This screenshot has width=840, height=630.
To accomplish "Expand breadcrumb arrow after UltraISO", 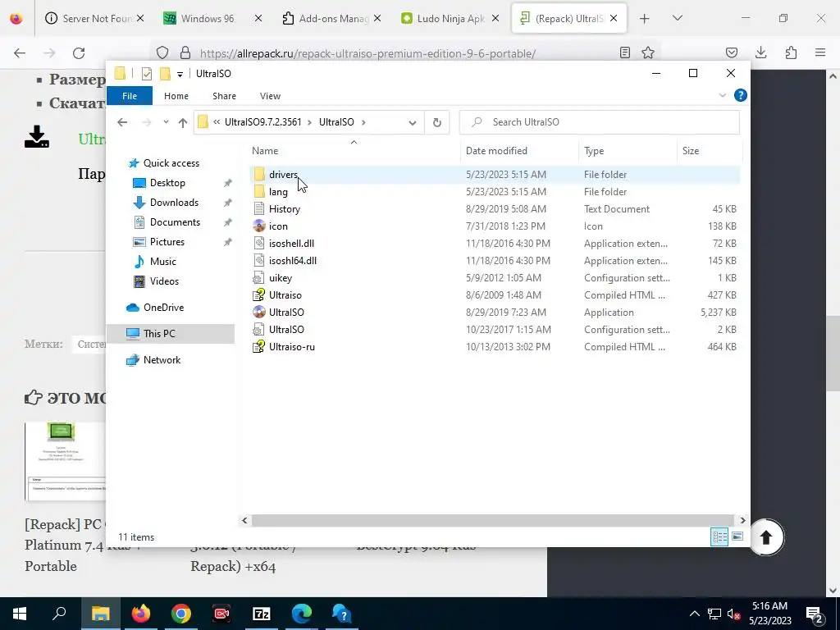I will point(363,122).
